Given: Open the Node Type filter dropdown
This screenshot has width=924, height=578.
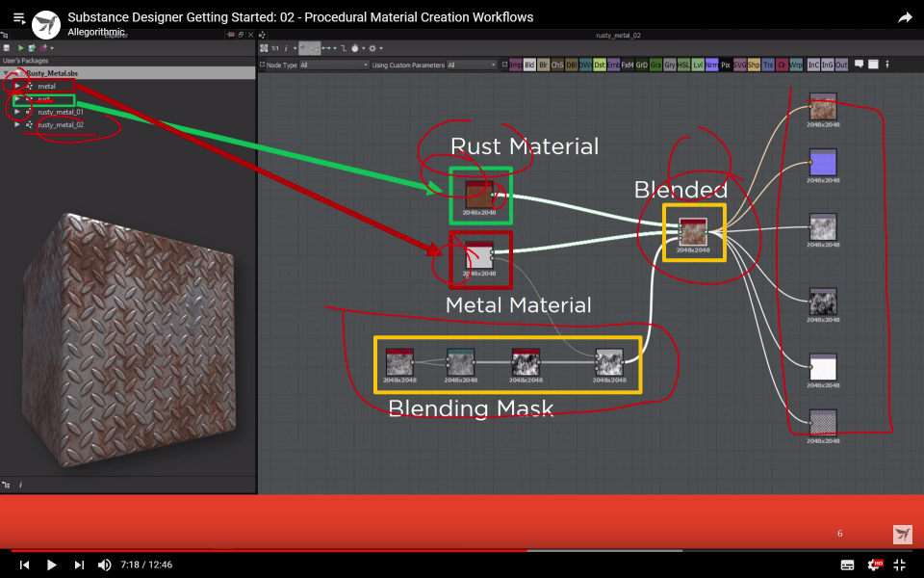Looking at the screenshot, I should tap(334, 65).
